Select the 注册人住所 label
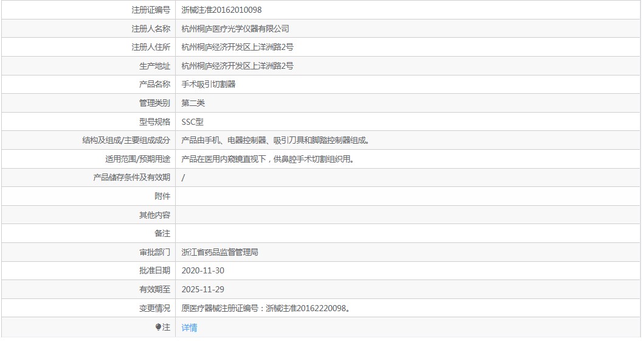The height and width of the screenshot is (341, 644). coord(151,47)
